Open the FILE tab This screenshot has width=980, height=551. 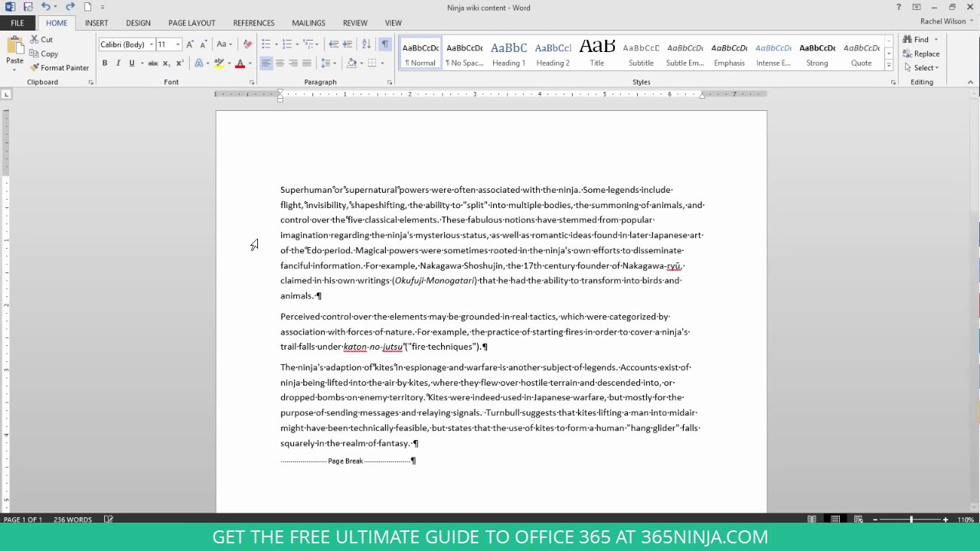17,23
